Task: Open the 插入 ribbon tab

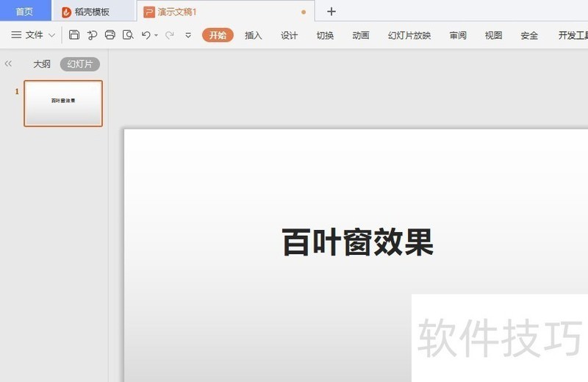Action: click(253, 35)
